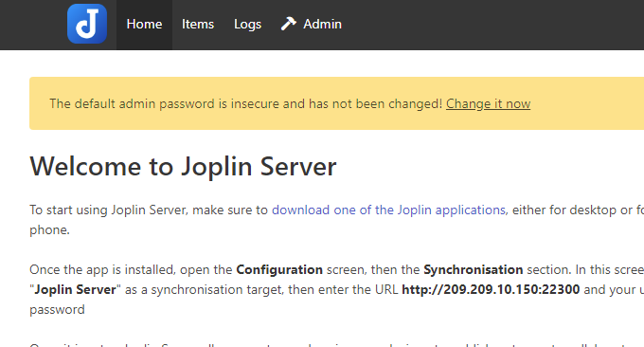Click the 'Welcome to Joplin Server' heading

coord(183,167)
